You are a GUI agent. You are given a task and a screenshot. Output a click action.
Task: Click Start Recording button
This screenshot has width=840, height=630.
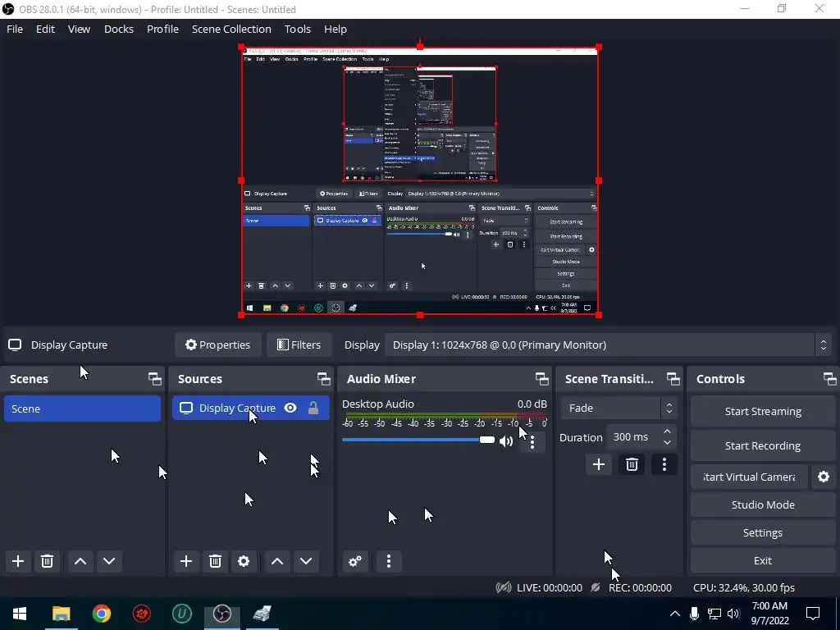(x=763, y=445)
